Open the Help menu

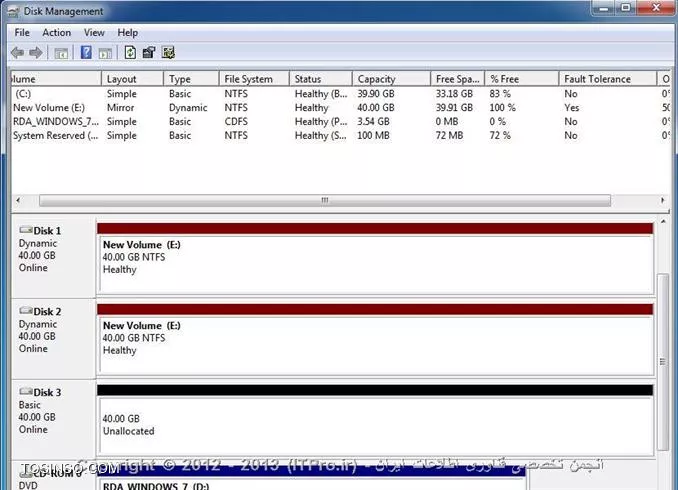pos(128,32)
